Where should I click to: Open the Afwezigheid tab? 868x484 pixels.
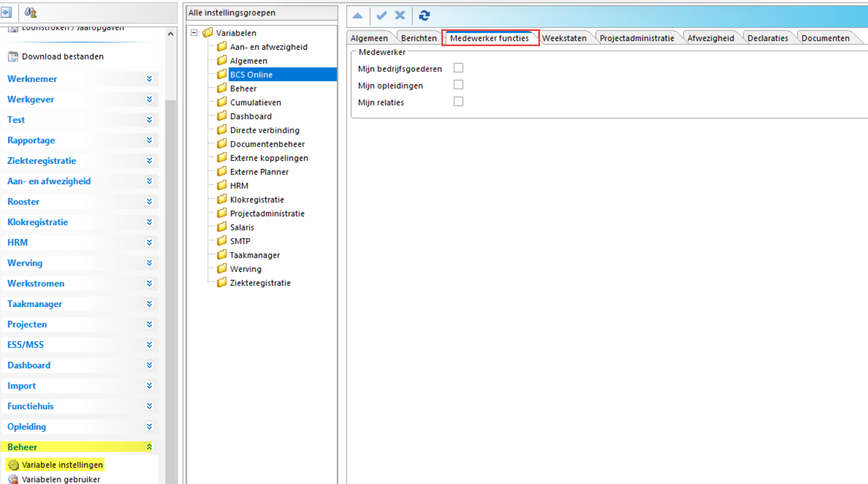711,38
